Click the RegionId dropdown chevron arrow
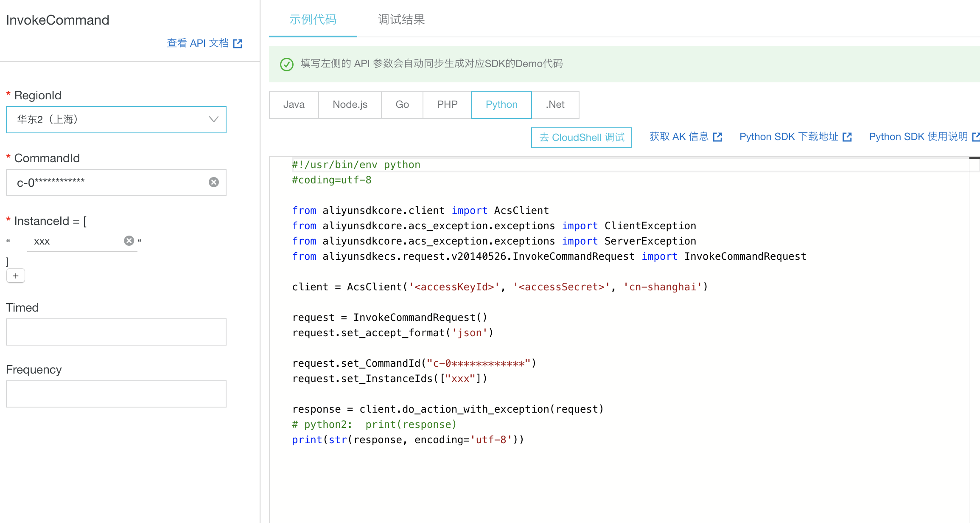 pyautogui.click(x=214, y=120)
